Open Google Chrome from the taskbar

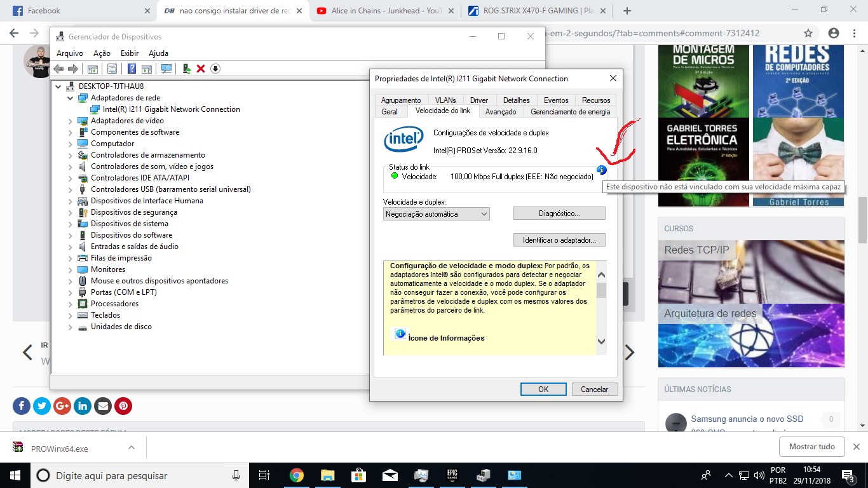click(296, 475)
